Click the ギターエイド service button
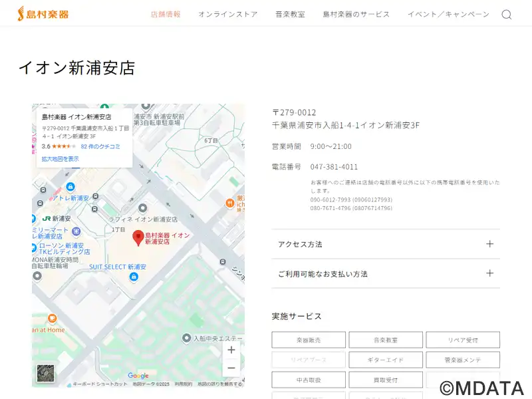The width and height of the screenshot is (532, 399). 386,360
